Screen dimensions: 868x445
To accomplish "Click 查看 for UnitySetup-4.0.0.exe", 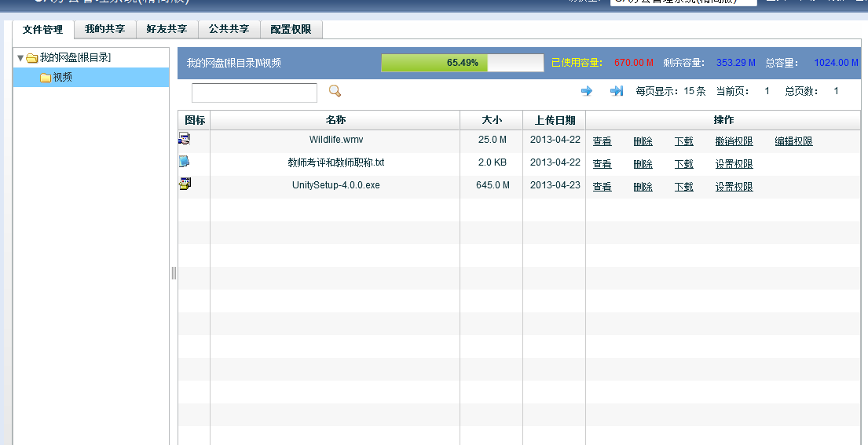I will click(x=602, y=187).
